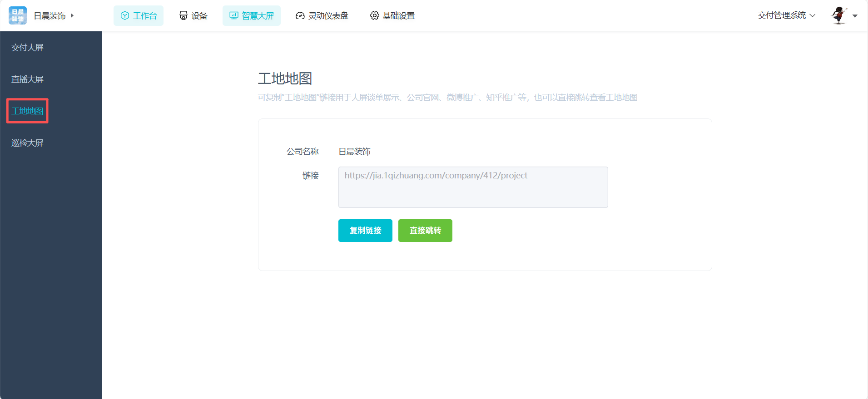Viewport: 868px width, 399px height.
Task: Open 直播大屏 from the sidebar
Action: [27, 79]
